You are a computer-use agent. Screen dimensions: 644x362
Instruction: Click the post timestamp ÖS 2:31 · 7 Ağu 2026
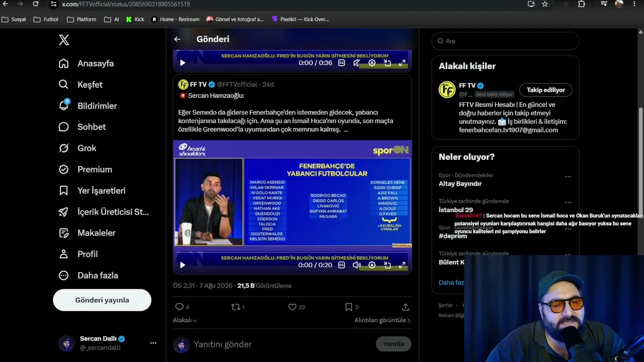[203, 286]
